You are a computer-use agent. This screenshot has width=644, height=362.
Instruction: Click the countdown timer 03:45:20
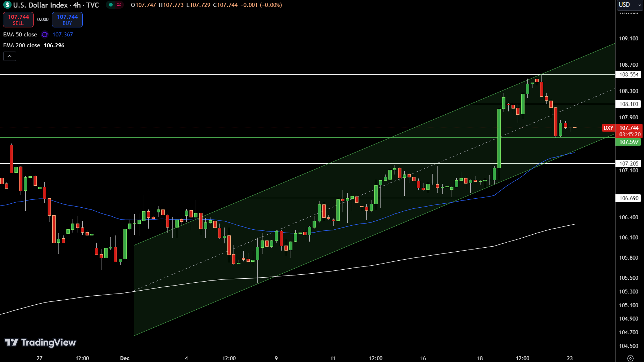(630, 134)
